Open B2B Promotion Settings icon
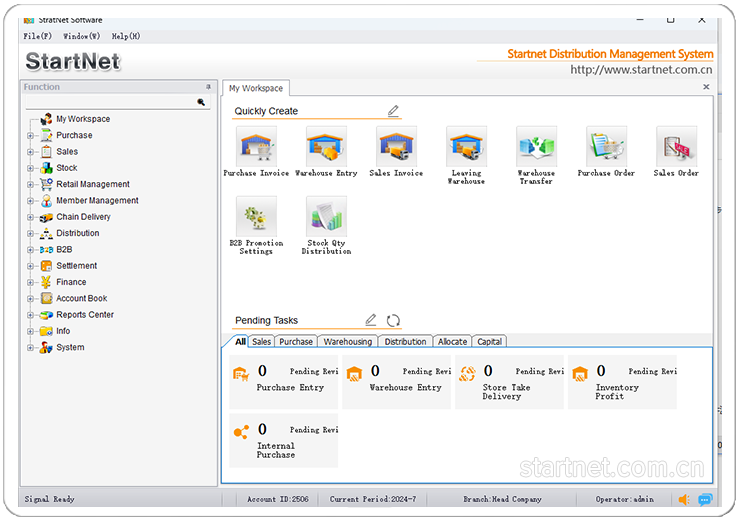 [x=256, y=216]
